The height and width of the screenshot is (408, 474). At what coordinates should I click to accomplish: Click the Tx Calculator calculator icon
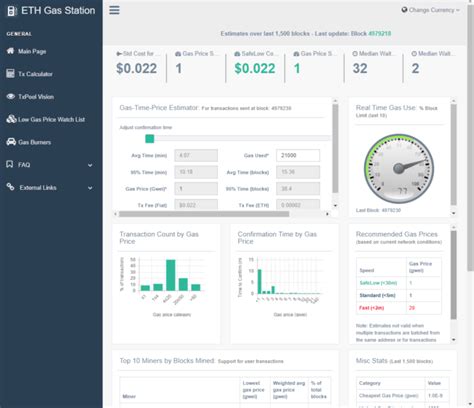pyautogui.click(x=10, y=73)
